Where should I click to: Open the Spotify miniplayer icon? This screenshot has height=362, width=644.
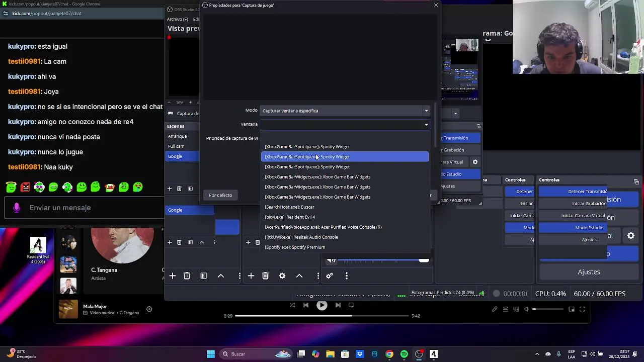[x=572, y=309]
